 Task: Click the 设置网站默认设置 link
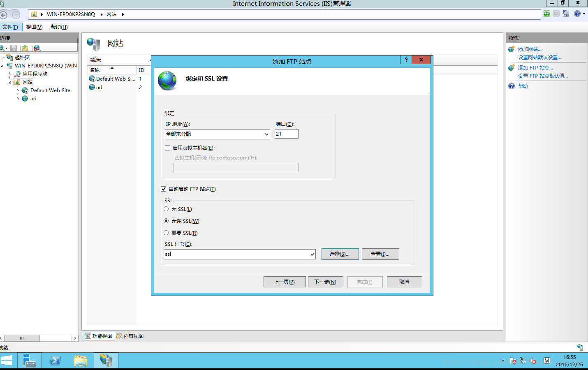[x=539, y=58]
